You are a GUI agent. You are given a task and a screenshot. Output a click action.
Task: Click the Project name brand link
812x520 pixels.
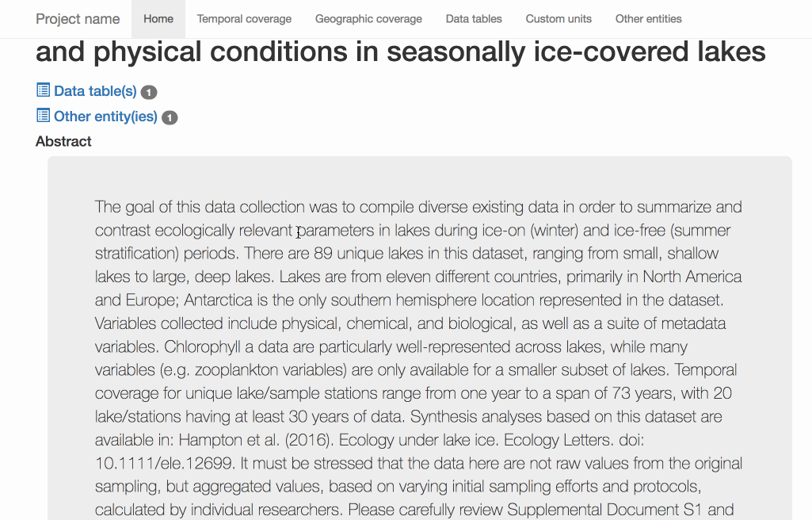78,19
